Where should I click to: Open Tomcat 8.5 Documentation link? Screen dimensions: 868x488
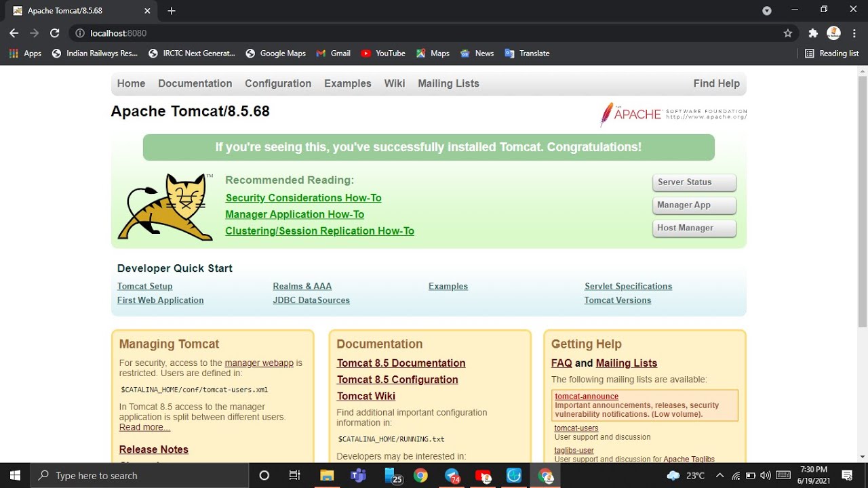click(x=401, y=363)
